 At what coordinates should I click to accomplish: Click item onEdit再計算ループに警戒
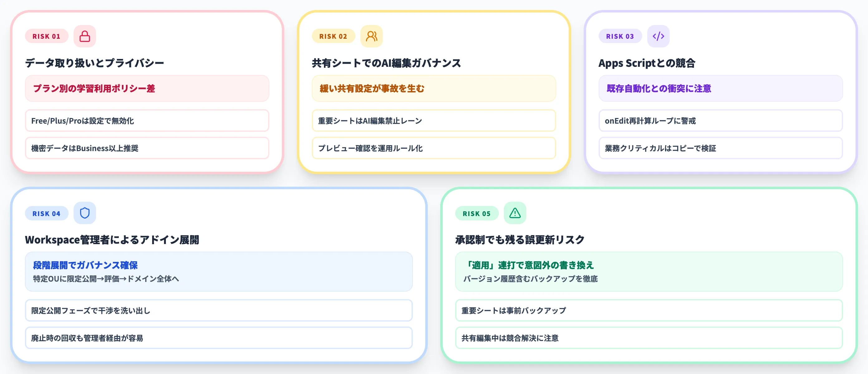pyautogui.click(x=721, y=121)
